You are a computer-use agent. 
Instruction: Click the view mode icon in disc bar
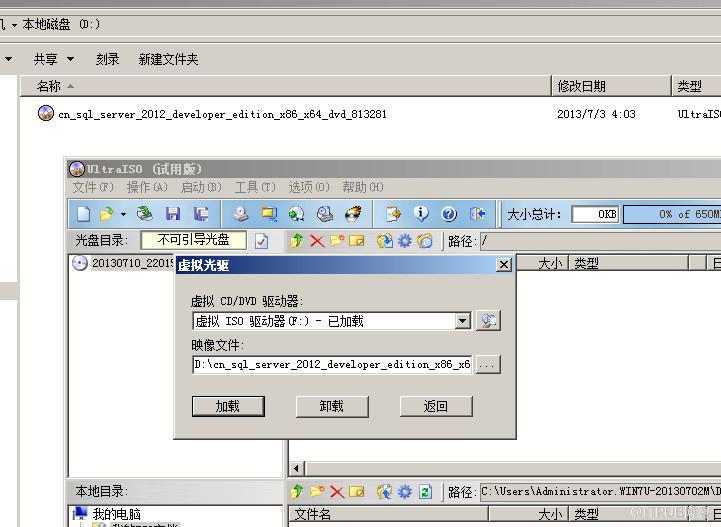425,241
